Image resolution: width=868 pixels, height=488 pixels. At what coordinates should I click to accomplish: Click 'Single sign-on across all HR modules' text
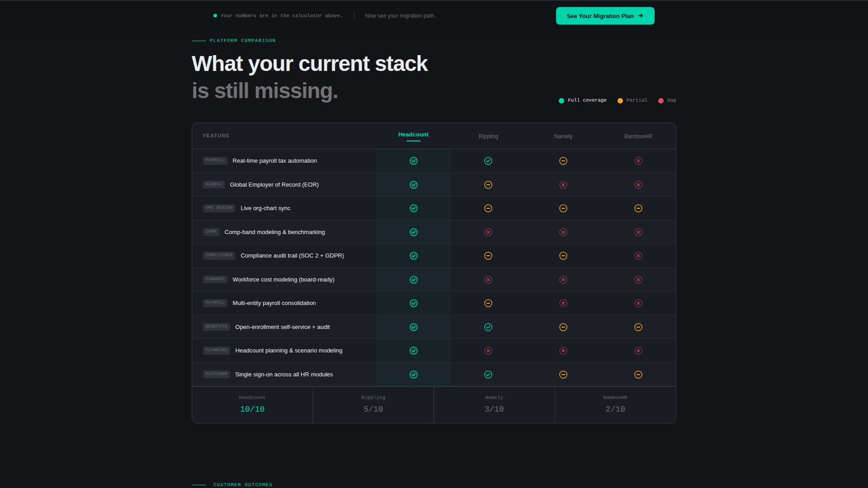pyautogui.click(x=284, y=375)
